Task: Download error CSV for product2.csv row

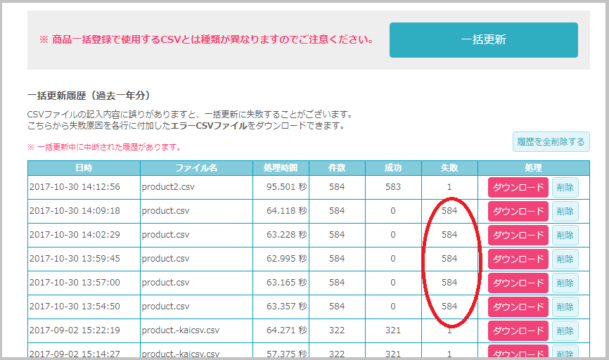Action: click(518, 188)
